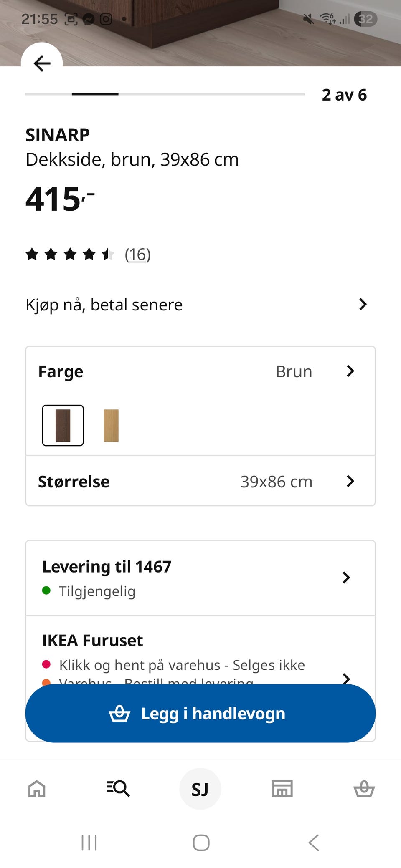Tap the image gallery progress bar
401x868 pixels.
click(x=165, y=94)
